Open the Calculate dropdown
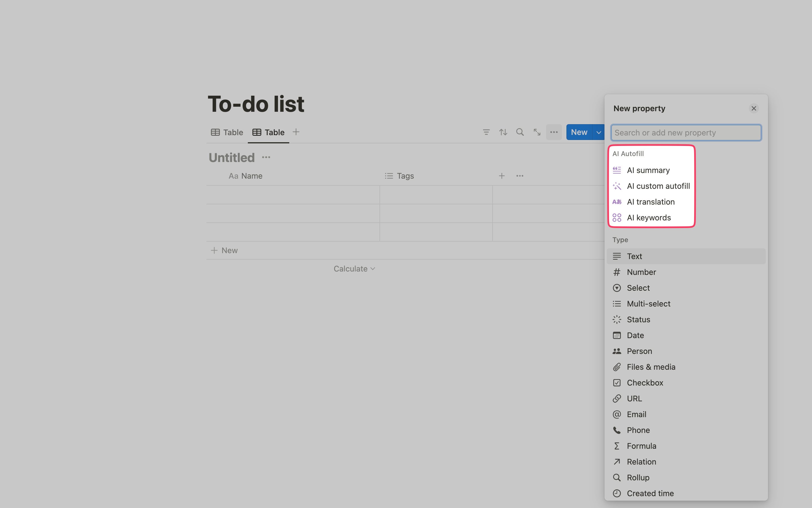 pos(354,269)
